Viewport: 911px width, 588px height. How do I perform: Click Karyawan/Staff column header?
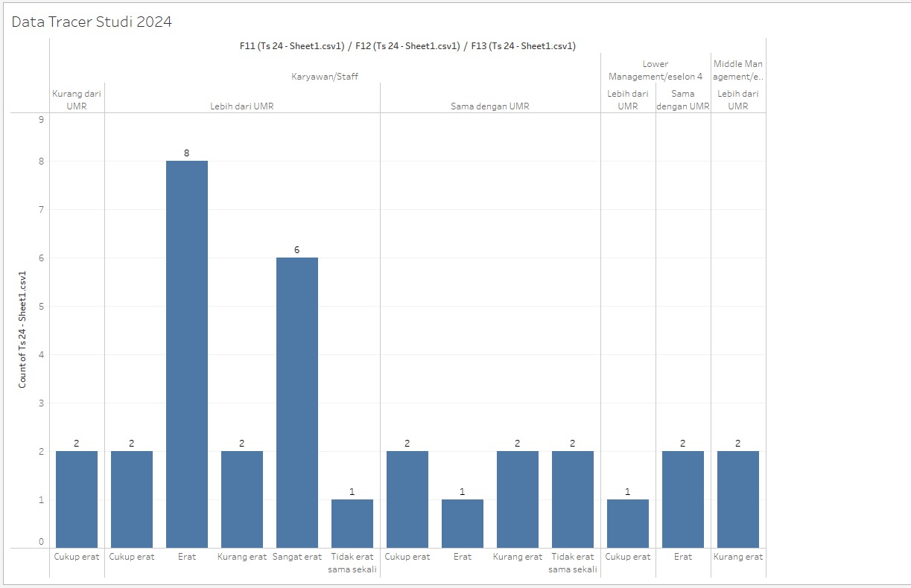pyautogui.click(x=325, y=76)
